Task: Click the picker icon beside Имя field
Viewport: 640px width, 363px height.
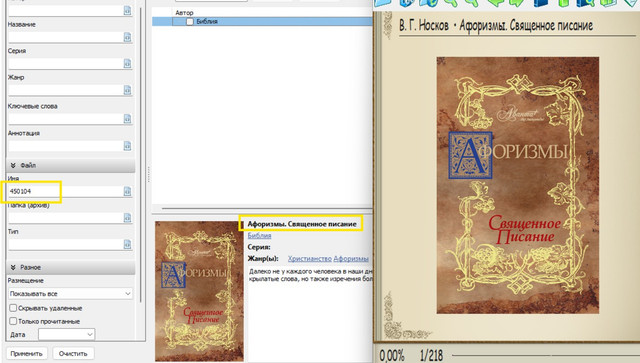Action: pos(127,191)
